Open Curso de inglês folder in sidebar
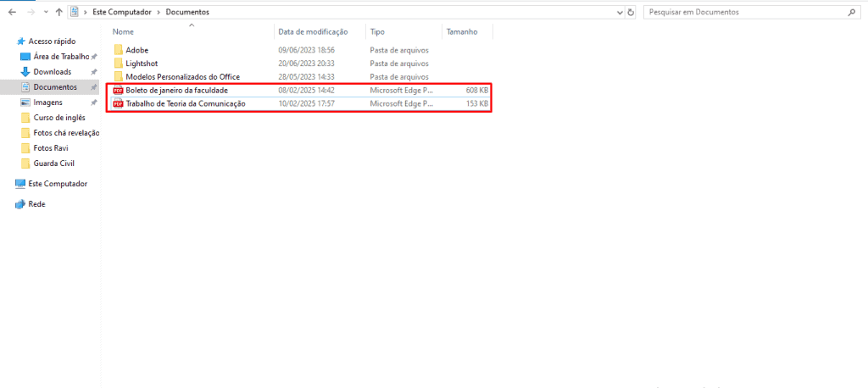This screenshot has width=868, height=388. [59, 118]
